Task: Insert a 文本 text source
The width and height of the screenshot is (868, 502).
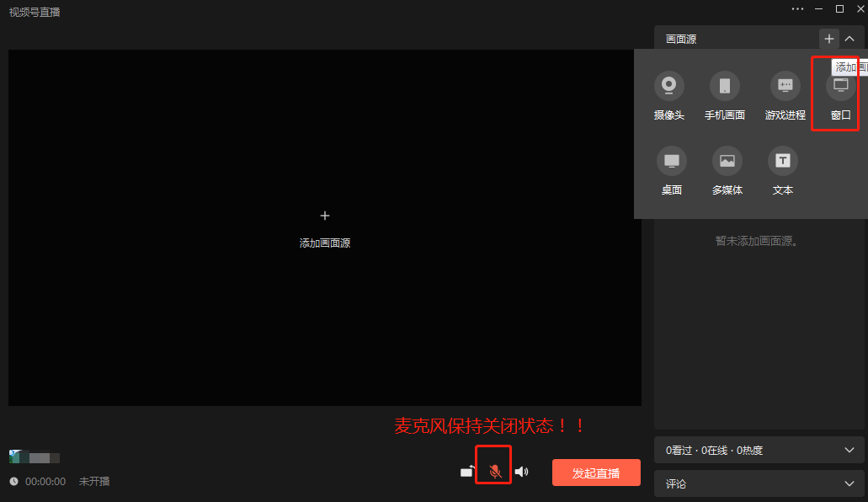Action: tap(782, 169)
